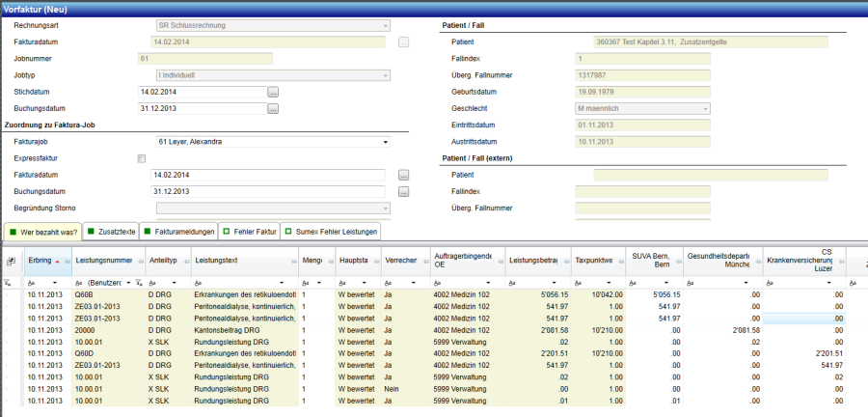Expand the Fakturajob dropdown
This screenshot has height=417, width=868.
click(x=386, y=142)
